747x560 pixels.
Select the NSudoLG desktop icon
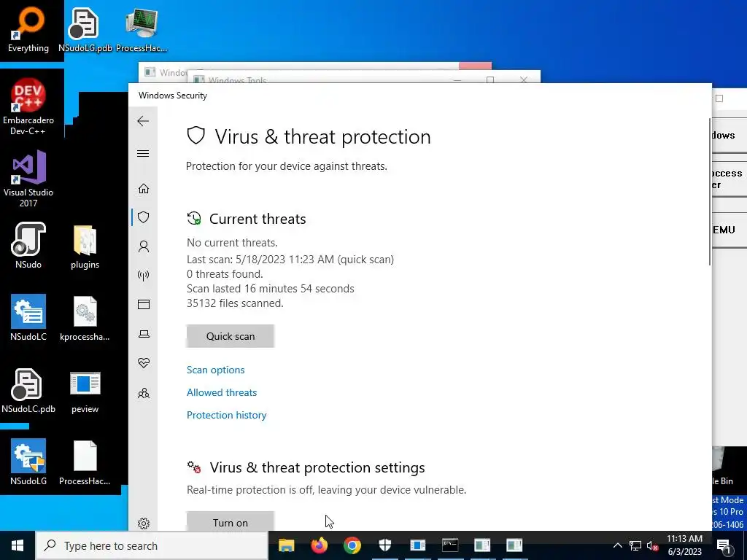(x=28, y=462)
